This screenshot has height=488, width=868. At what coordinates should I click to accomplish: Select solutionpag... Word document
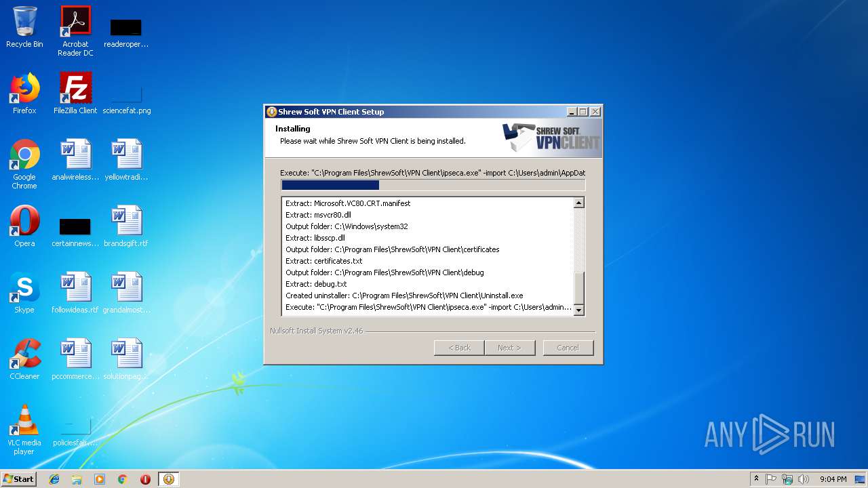point(126,359)
